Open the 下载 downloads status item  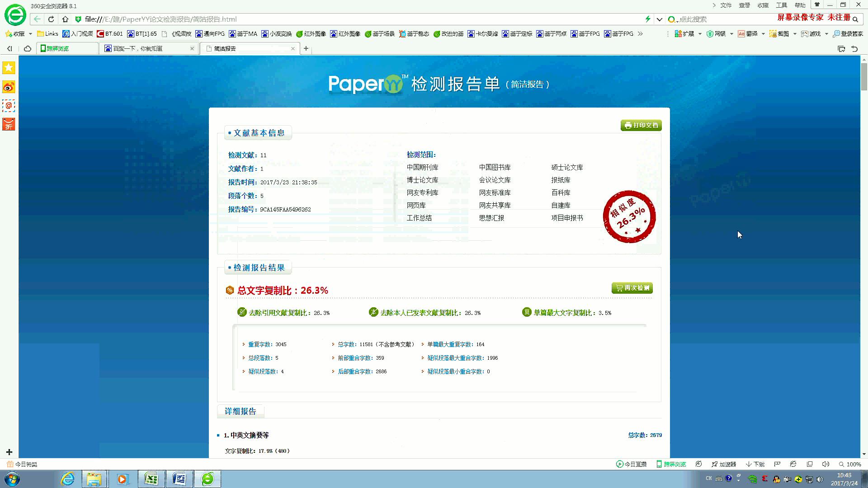coord(755,464)
